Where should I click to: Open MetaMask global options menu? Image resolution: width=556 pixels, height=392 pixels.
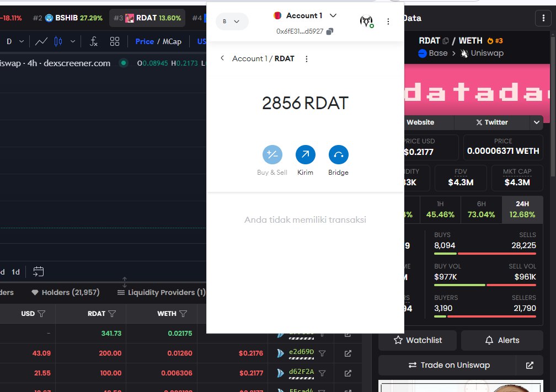pos(388,22)
